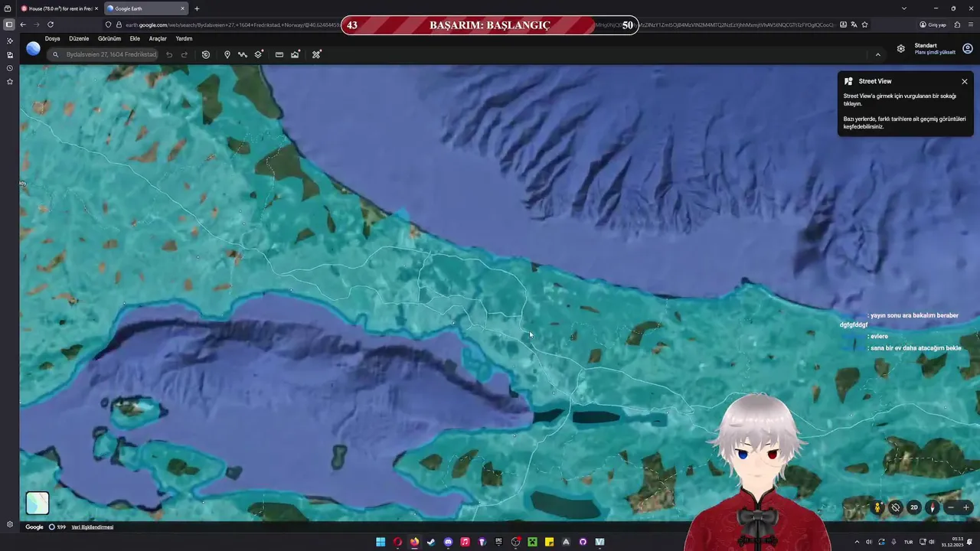The width and height of the screenshot is (980, 551).
Task: Zoom in with the plus button
Action: pos(966,507)
